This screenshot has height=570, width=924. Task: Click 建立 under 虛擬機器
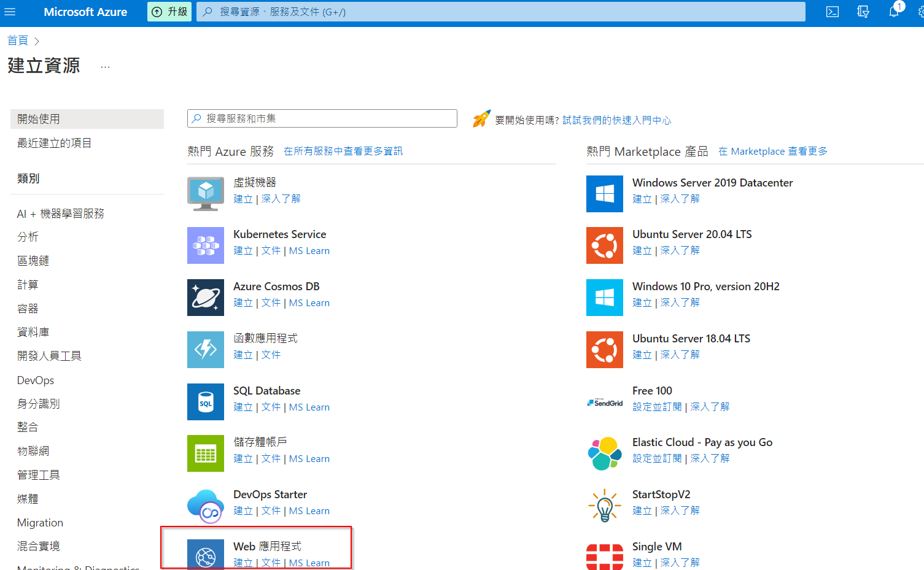tap(243, 199)
